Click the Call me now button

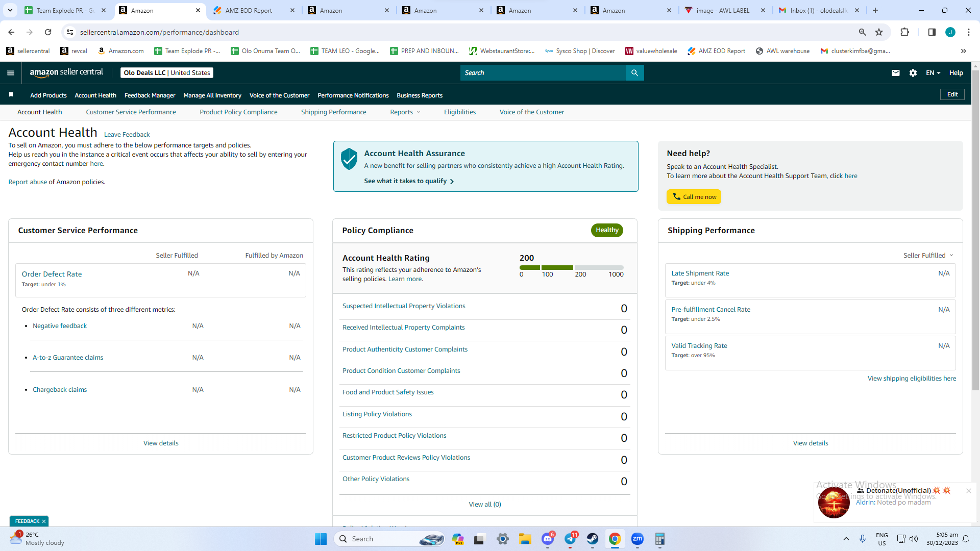coord(694,197)
